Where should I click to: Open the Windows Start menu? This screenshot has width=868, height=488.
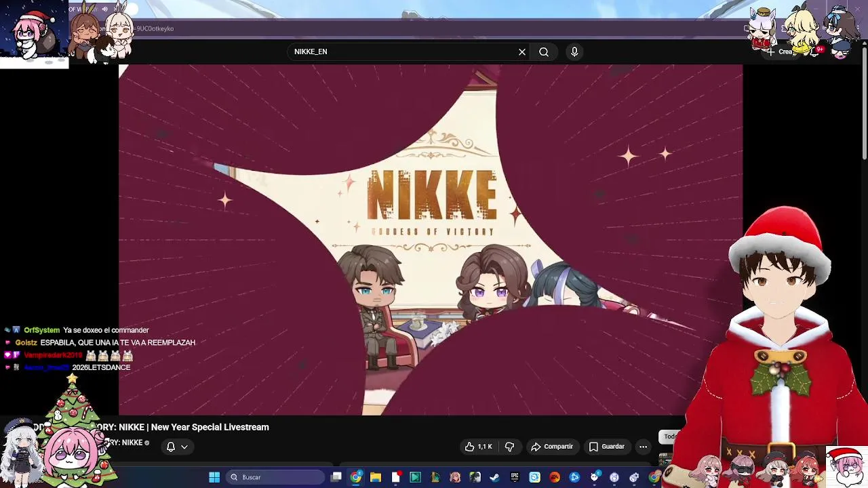click(x=214, y=477)
